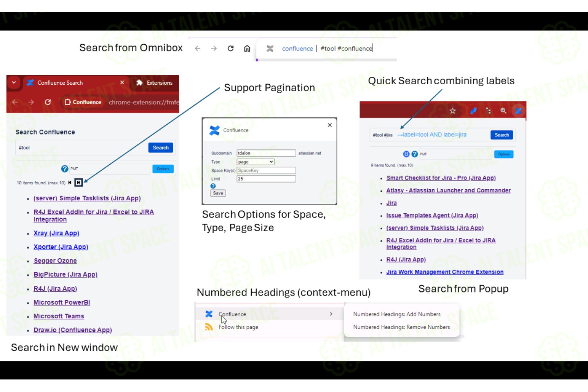Screen dimensions: 588x392
Task: Open the tab search dropdown in new window
Action: click(14, 83)
